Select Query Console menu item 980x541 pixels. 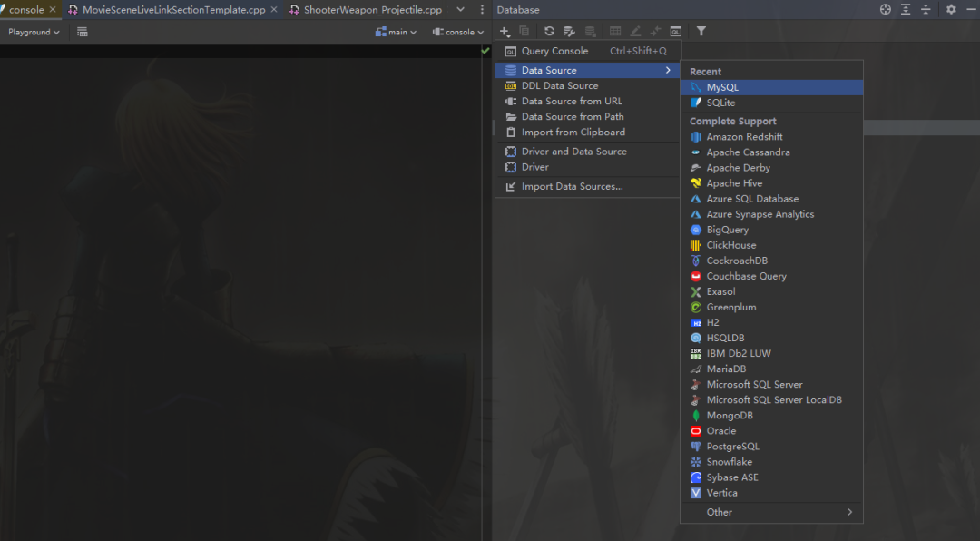(554, 51)
